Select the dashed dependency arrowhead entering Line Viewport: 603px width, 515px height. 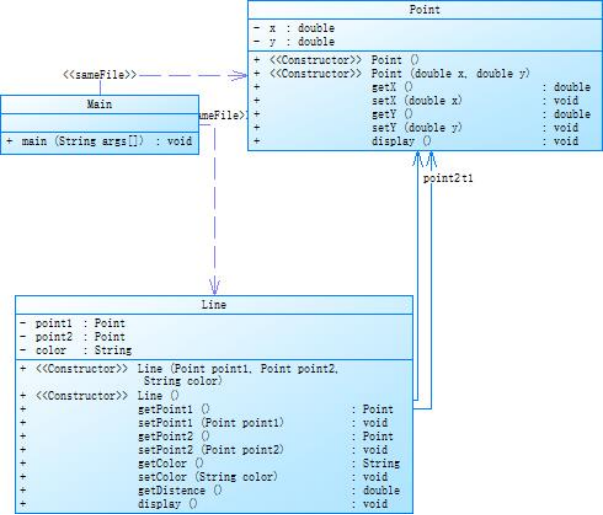click(x=214, y=287)
